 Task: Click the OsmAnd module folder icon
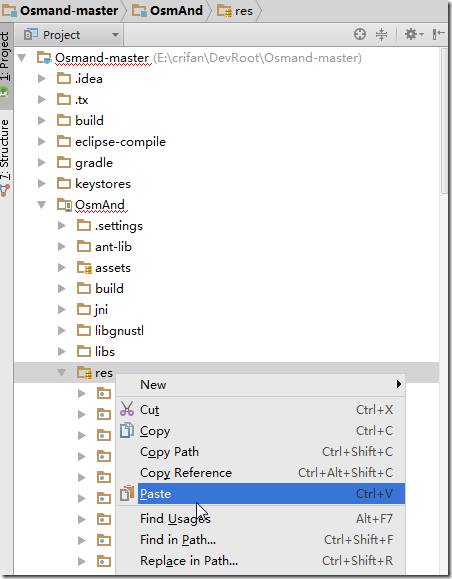[x=64, y=205]
